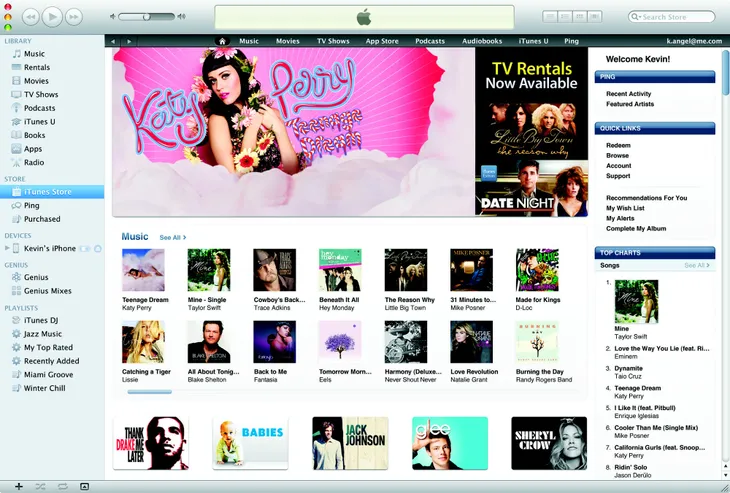Click the Search Store field
Image resolution: width=730 pixels, height=493 pixels.
coord(671,17)
